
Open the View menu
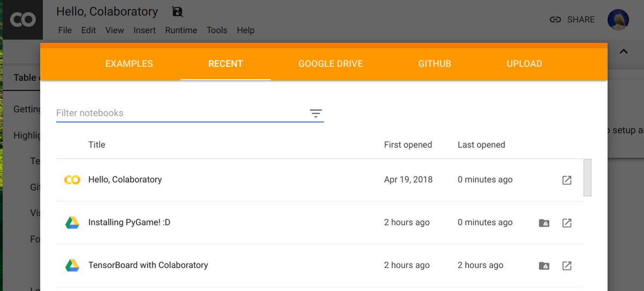click(x=114, y=30)
